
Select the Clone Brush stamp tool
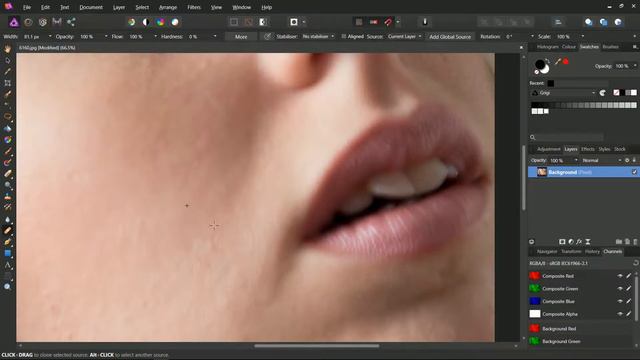(7, 196)
